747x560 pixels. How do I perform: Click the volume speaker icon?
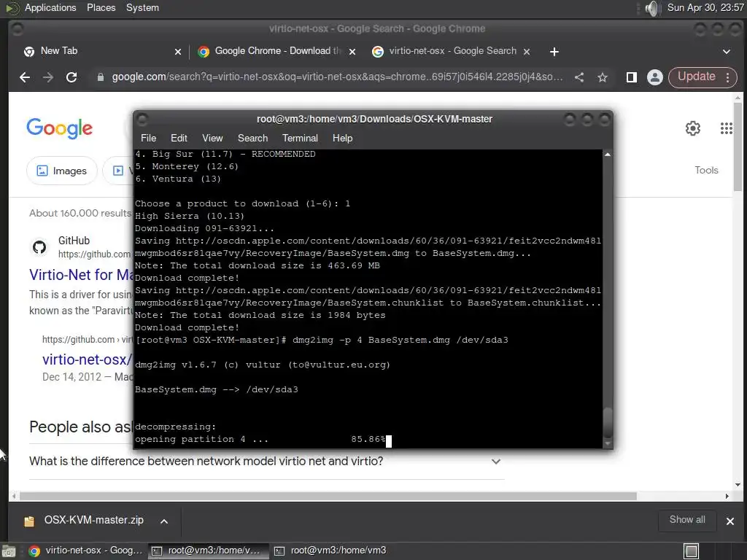[652, 8]
